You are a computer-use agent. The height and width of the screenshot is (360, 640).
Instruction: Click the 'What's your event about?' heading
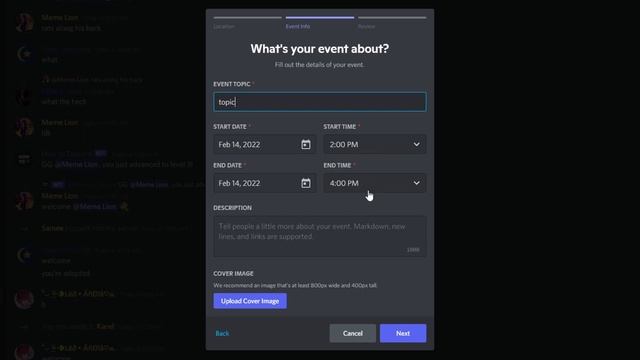320,49
